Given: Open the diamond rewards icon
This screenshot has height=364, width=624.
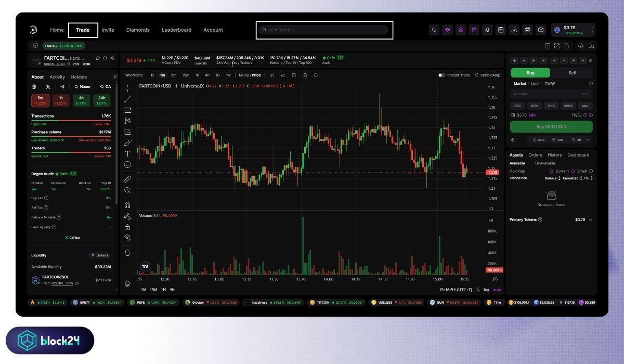Looking at the screenshot, I should point(448,30).
